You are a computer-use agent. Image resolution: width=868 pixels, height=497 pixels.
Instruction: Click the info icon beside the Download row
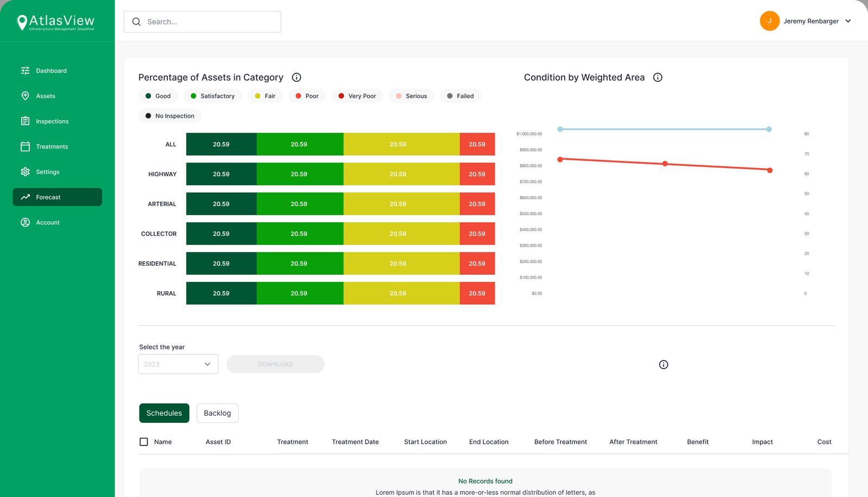pyautogui.click(x=663, y=364)
